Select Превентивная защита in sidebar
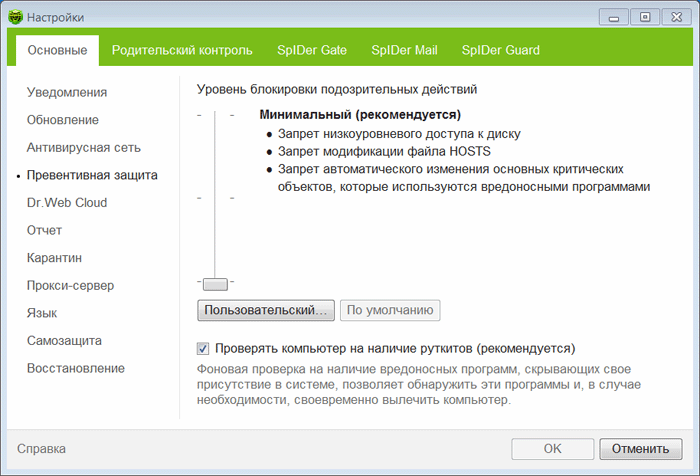The image size is (700, 476). point(92,175)
